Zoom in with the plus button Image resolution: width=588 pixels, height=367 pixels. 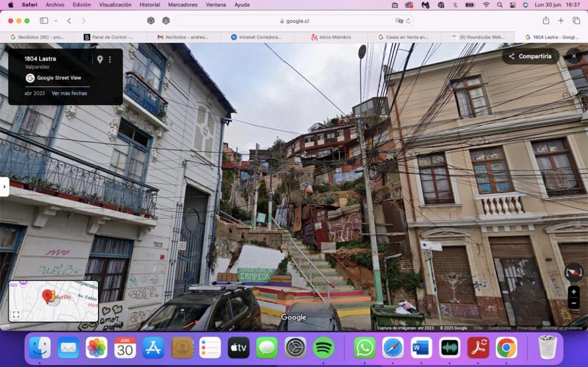(x=574, y=292)
